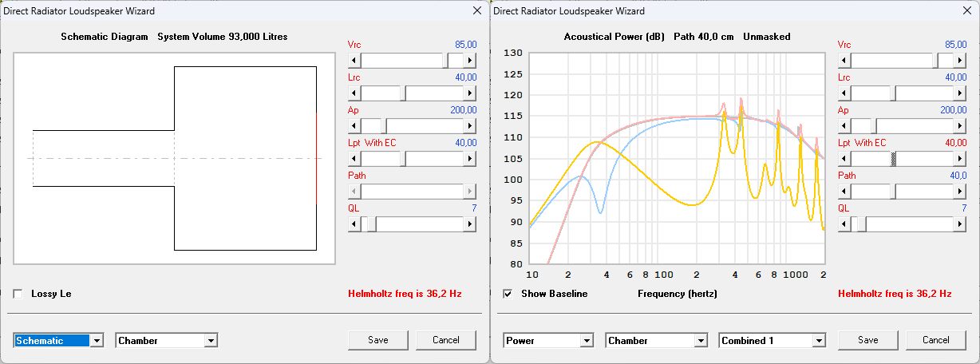Screen dimensions: 980x364
Task: Increase Ap with right arrow, right window
Action: click(x=960, y=126)
